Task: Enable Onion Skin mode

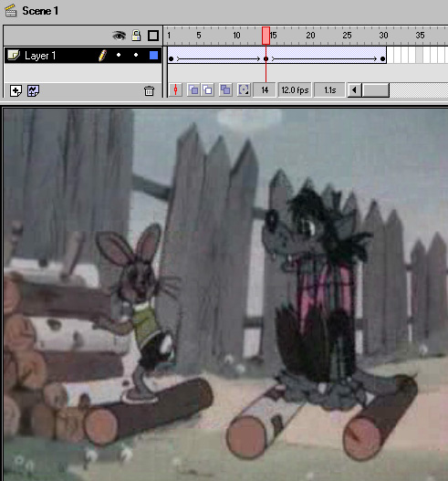Action: pyautogui.click(x=193, y=89)
